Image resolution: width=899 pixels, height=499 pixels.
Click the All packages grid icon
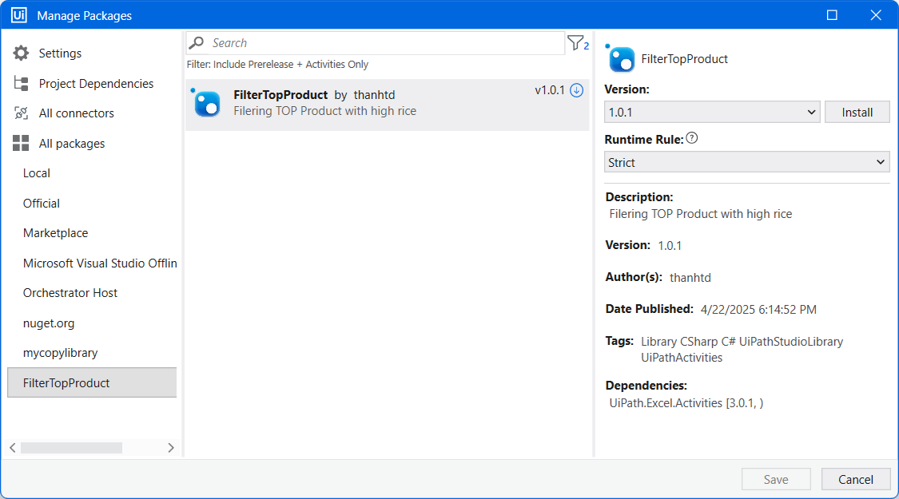21,143
